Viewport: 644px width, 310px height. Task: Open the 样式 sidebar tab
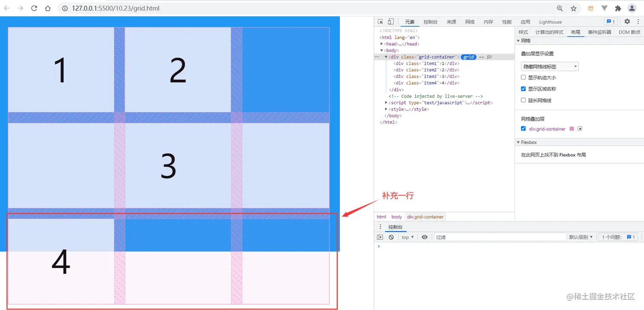click(523, 32)
